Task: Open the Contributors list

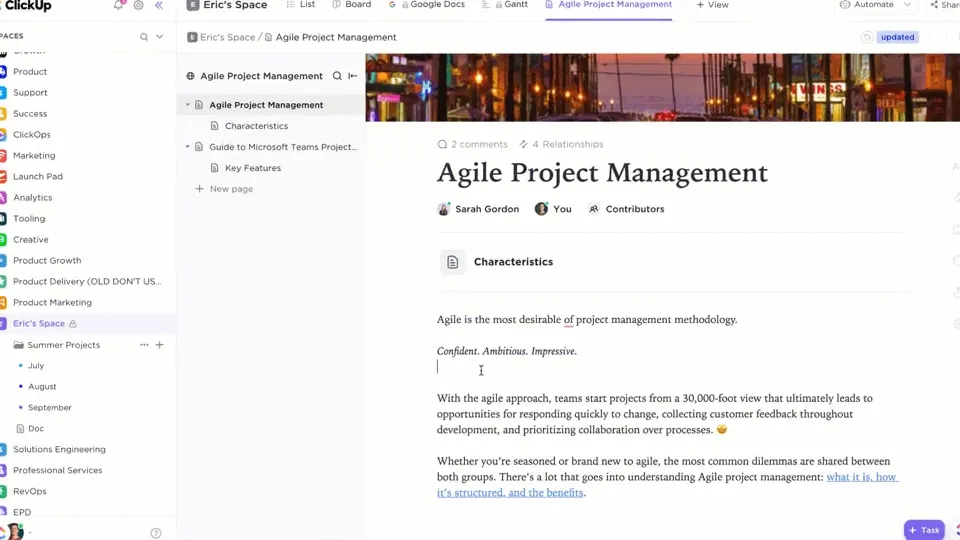Action: click(x=626, y=209)
